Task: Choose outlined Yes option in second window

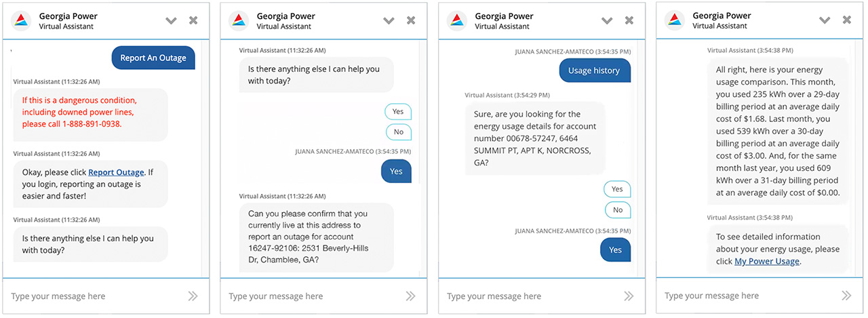Action: 398,112
